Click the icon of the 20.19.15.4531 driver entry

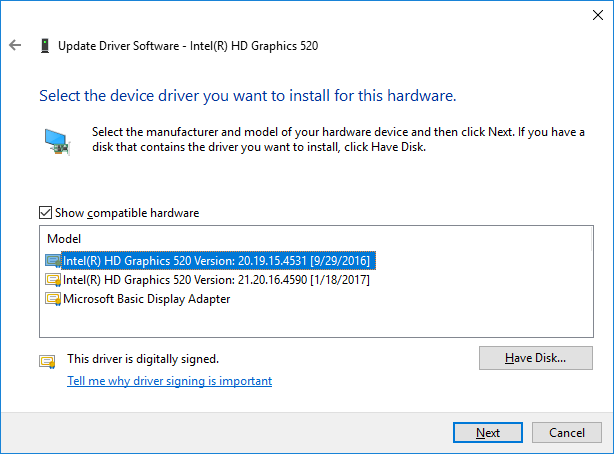[53, 261]
